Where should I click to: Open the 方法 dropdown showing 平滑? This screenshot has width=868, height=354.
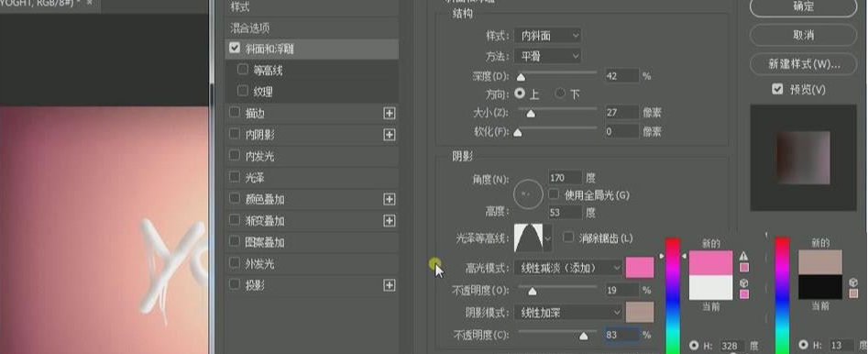coord(547,57)
